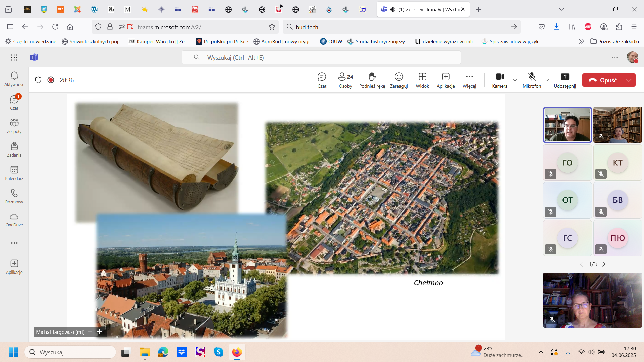Image resolution: width=644 pixels, height=362 pixels.
Task: Expand the Mikrofon options arrow
Action: 547,80
